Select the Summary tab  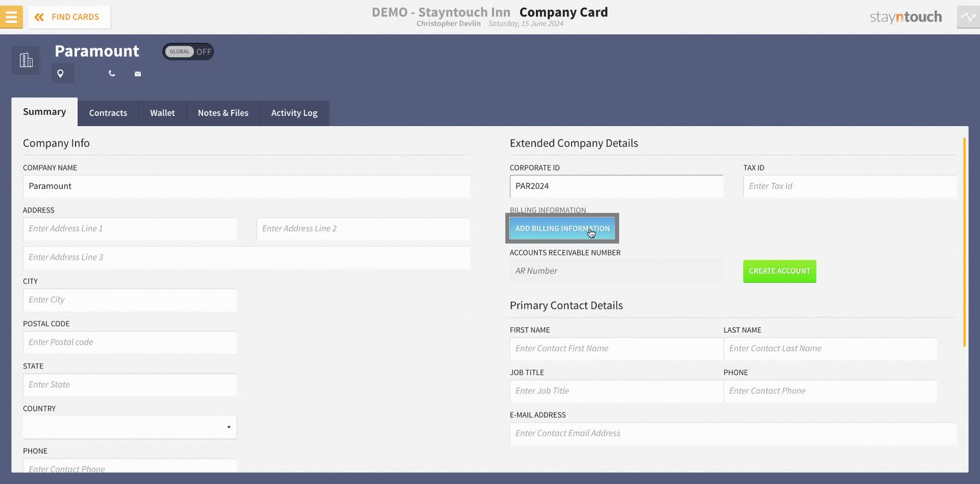point(44,112)
